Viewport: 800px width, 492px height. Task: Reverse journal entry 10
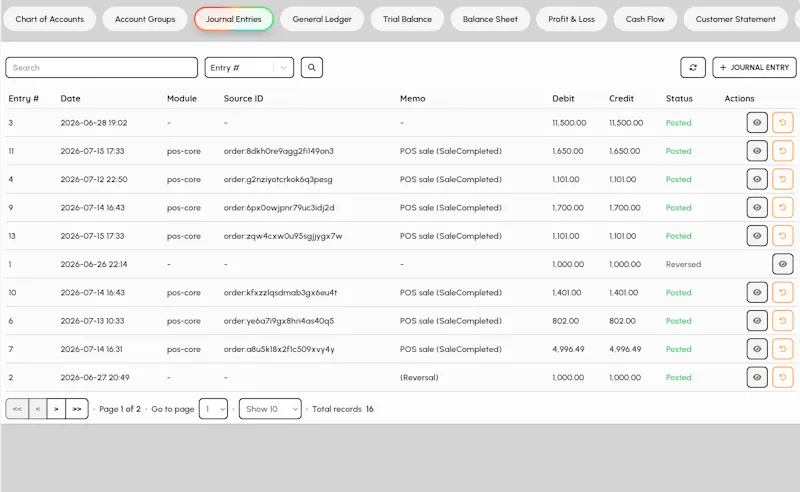pyautogui.click(x=783, y=292)
